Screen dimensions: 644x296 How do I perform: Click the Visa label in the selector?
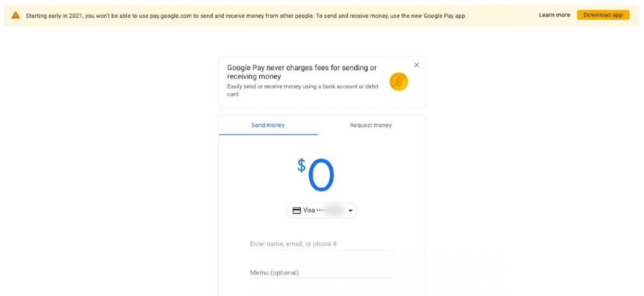[309, 211]
